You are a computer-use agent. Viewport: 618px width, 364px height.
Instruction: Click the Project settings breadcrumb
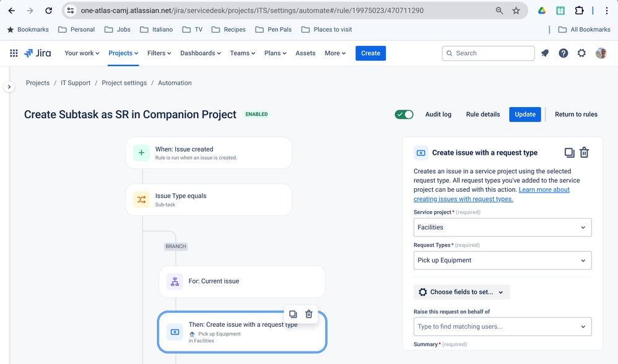(x=124, y=83)
